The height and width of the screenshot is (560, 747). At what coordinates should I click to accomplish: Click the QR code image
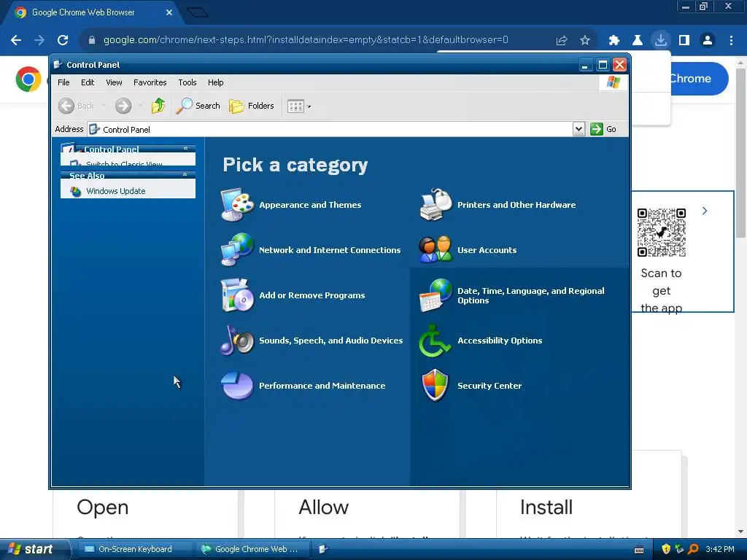coord(661,233)
